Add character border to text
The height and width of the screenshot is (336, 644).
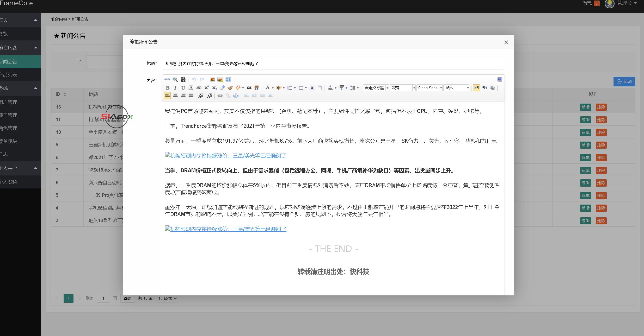pos(191,88)
